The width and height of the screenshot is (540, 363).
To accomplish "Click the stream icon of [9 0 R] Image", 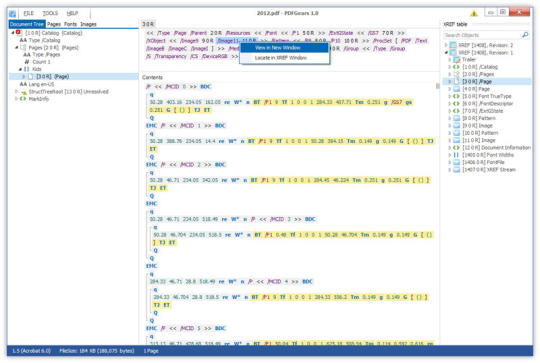I will pyautogui.click(x=457, y=125).
